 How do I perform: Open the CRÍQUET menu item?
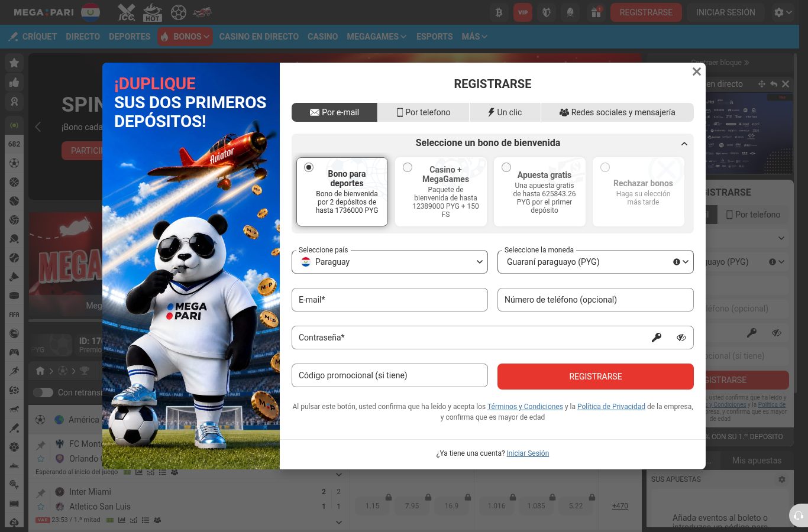click(33, 37)
